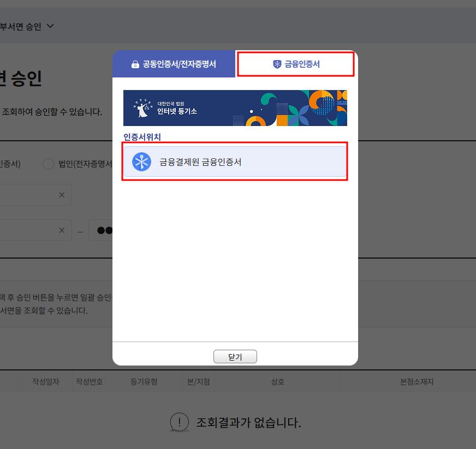The height and width of the screenshot is (449, 476).
Task: Click the 작성번호 column header
Action: [x=90, y=382]
